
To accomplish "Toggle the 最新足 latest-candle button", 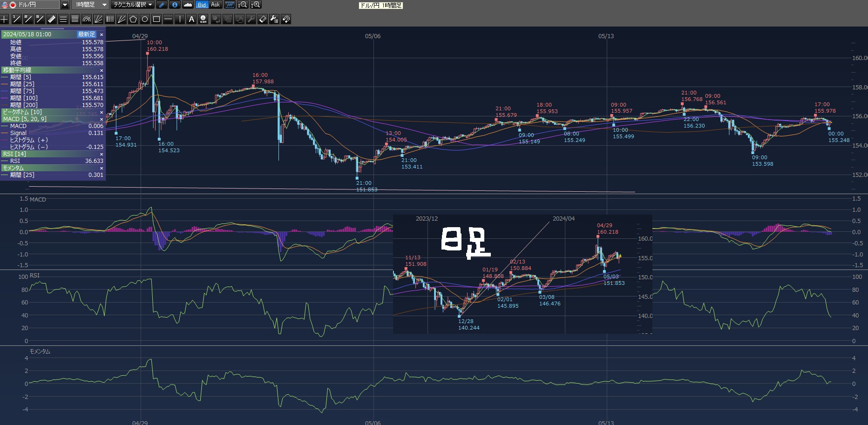I will (87, 34).
